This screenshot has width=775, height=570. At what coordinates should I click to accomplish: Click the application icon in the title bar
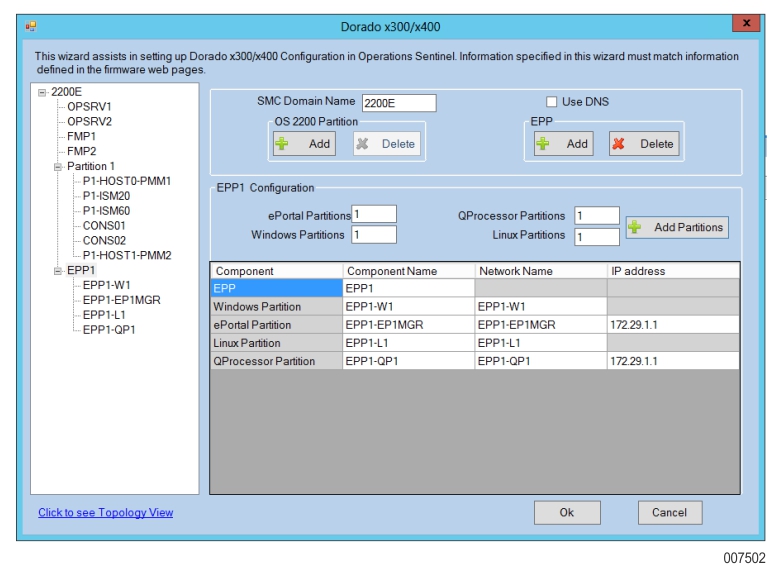coord(31,26)
